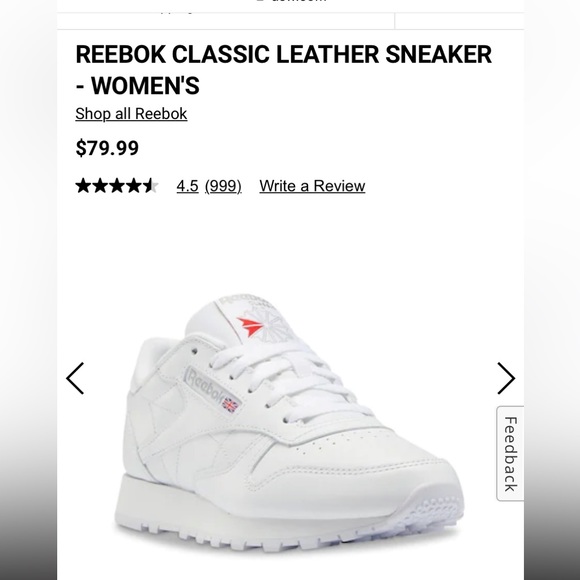The image size is (580, 580).
Task: Click the Union Jack flag on the sneaker
Action: [x=230, y=405]
